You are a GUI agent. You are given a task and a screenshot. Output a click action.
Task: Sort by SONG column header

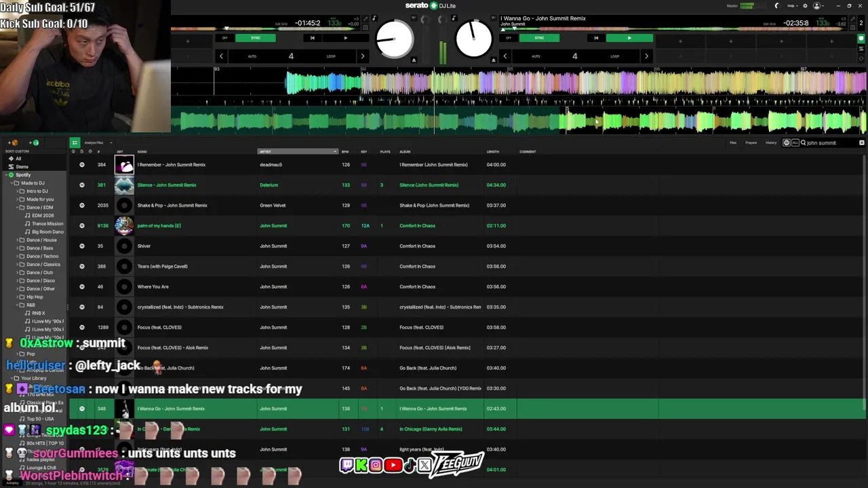pos(197,152)
